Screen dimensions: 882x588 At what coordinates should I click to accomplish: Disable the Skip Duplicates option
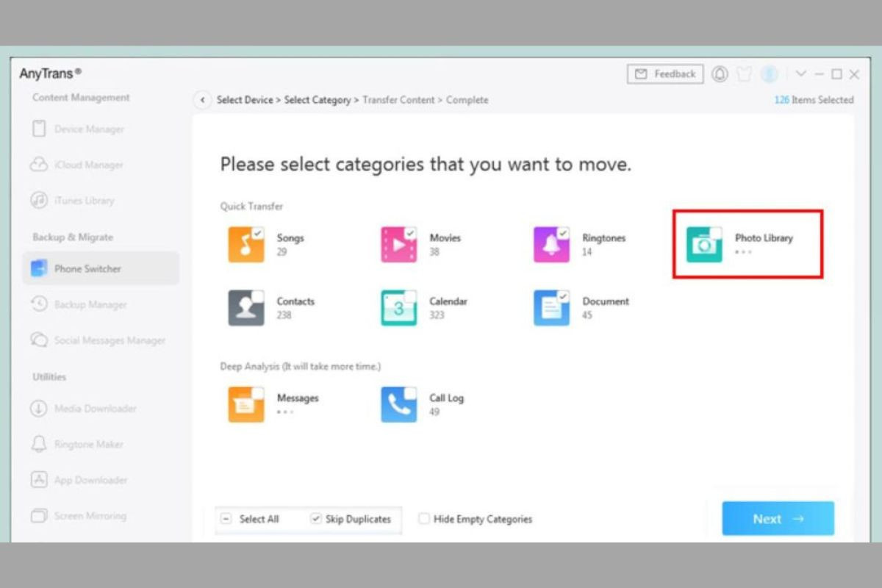pyautogui.click(x=316, y=519)
